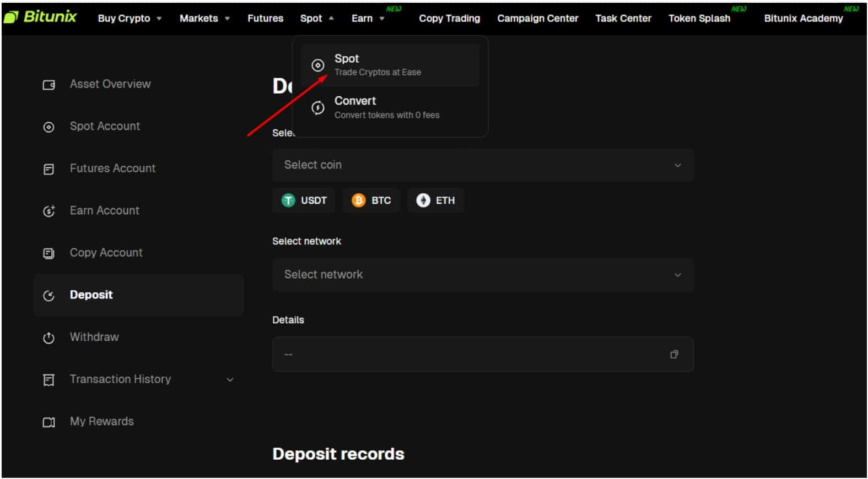Choose Spot Trade Cryptos at Ease
Screen dimensions: 868x479
tap(390, 66)
